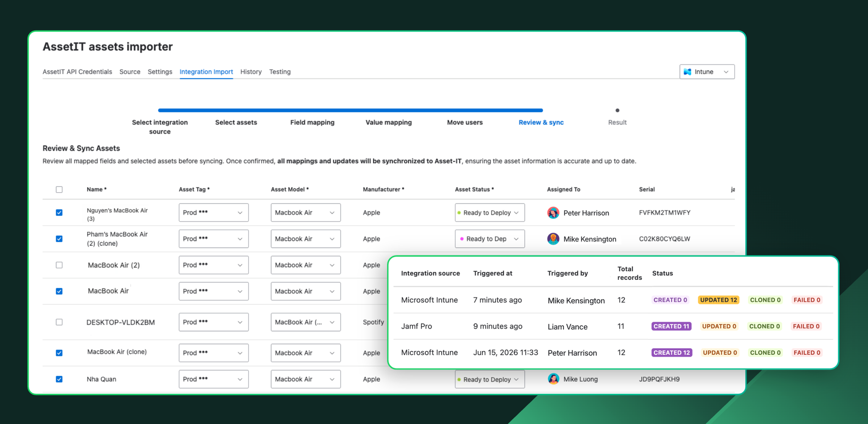Click the Result step dot marker
The width and height of the screenshot is (868, 424).
coord(617,110)
